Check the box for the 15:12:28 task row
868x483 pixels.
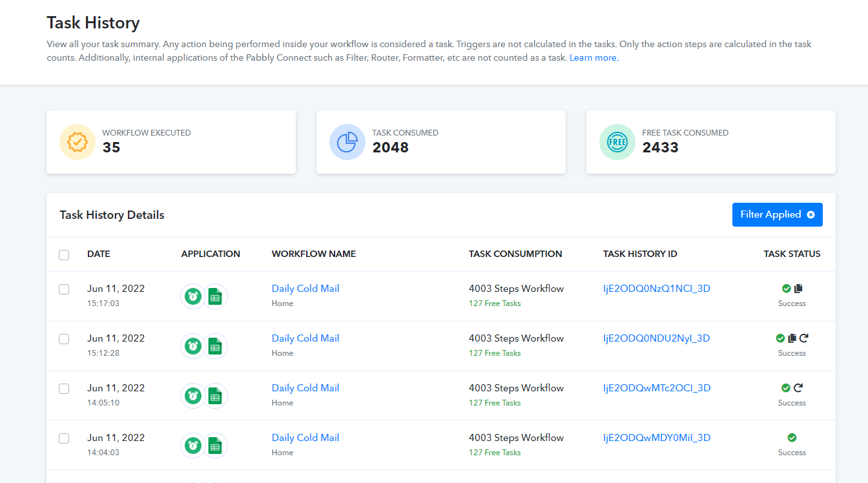click(x=64, y=339)
